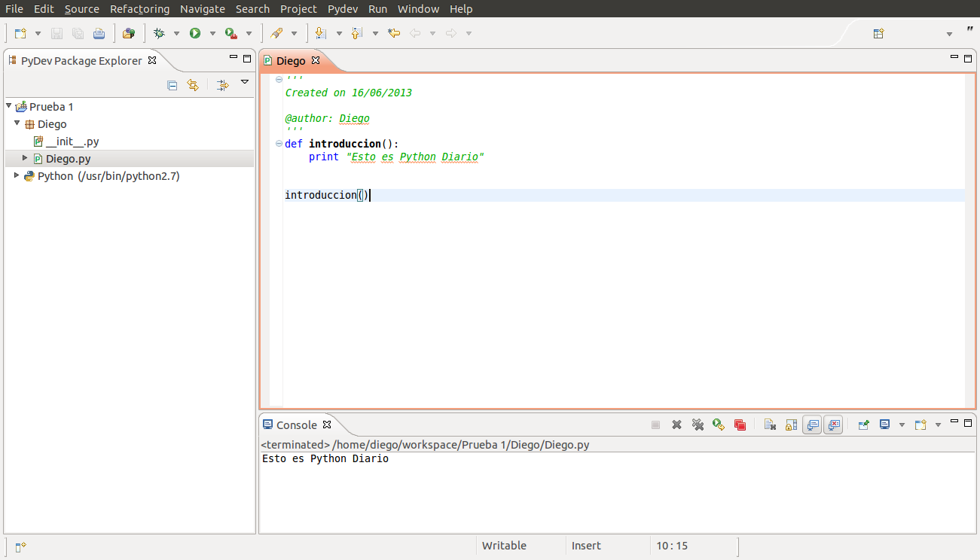Open the File menu

click(x=14, y=9)
